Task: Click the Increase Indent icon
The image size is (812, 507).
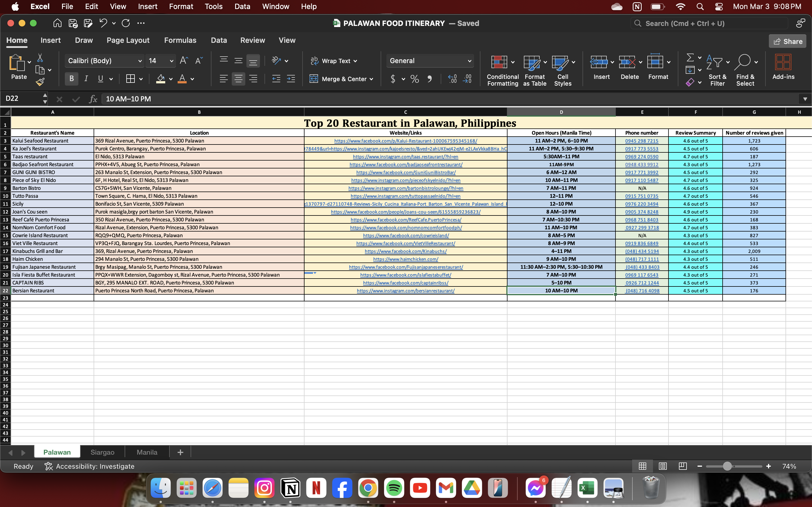Action: click(291, 79)
